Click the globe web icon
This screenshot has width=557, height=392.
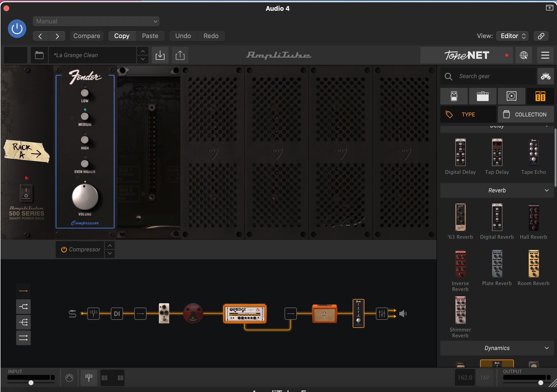click(524, 55)
